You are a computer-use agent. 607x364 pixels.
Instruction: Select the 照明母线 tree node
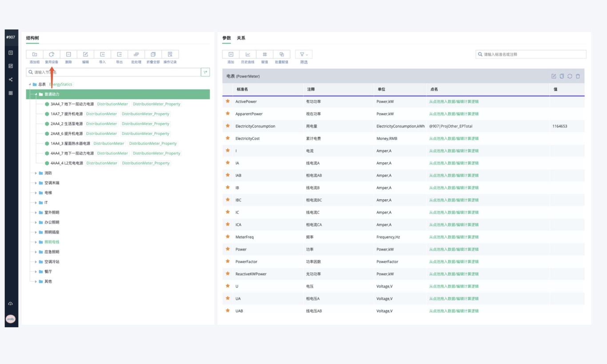pyautogui.click(x=52, y=242)
